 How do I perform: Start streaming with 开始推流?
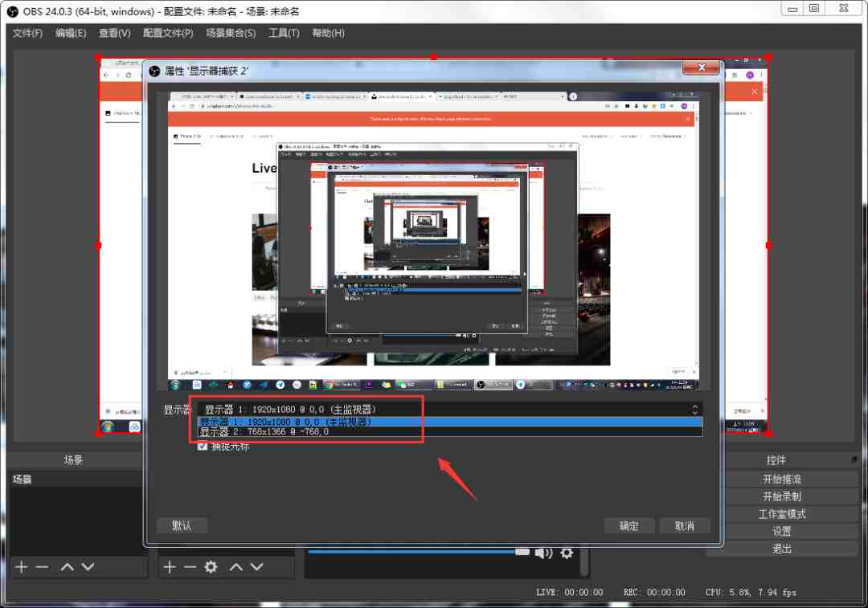tap(782, 479)
